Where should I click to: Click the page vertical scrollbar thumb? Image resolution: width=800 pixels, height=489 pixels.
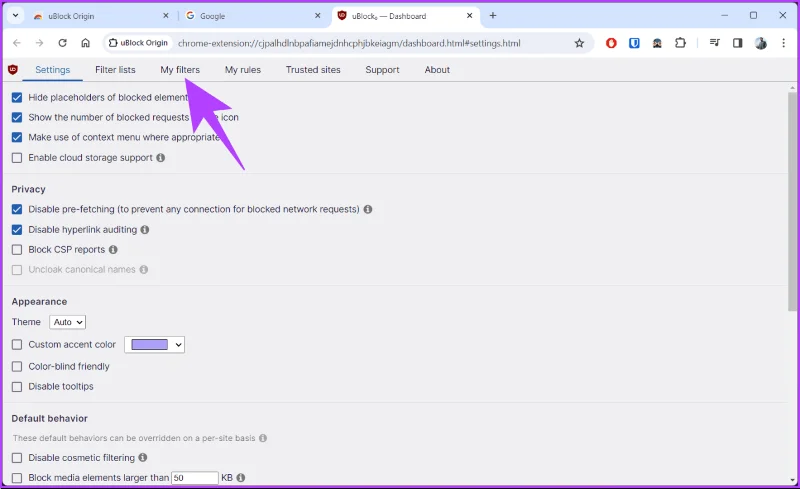pyautogui.click(x=792, y=201)
